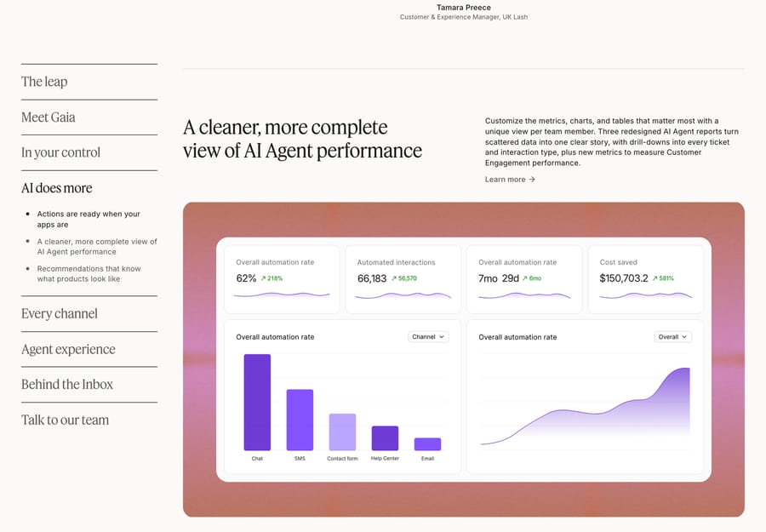Screen dimensions: 766x532
Task: Jump to The leap section
Action: pyautogui.click(x=44, y=82)
